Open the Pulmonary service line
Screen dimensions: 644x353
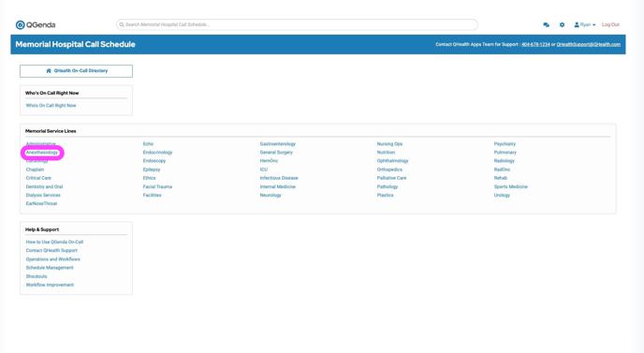tap(505, 153)
